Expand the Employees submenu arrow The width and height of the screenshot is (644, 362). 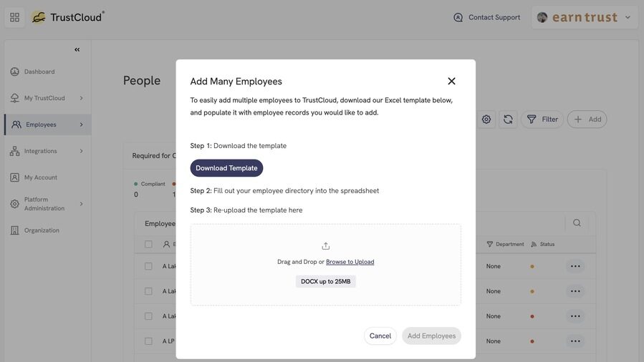pos(82,124)
